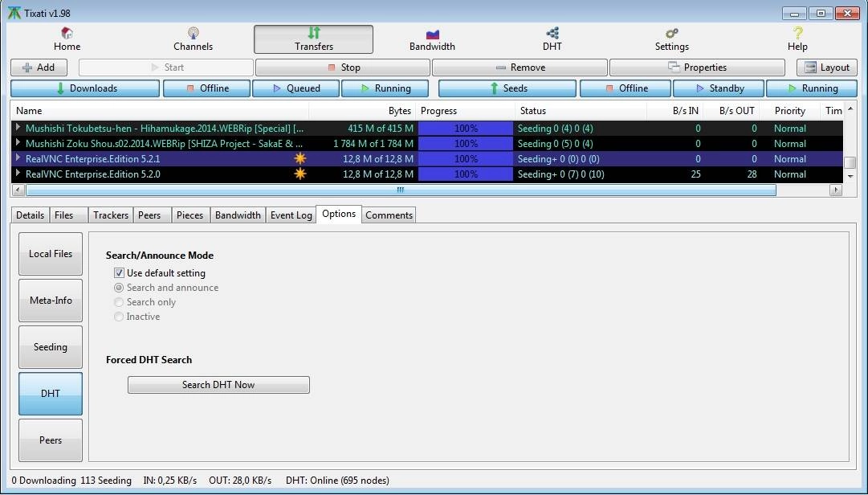Sort transfers by Bytes column

[x=362, y=111]
